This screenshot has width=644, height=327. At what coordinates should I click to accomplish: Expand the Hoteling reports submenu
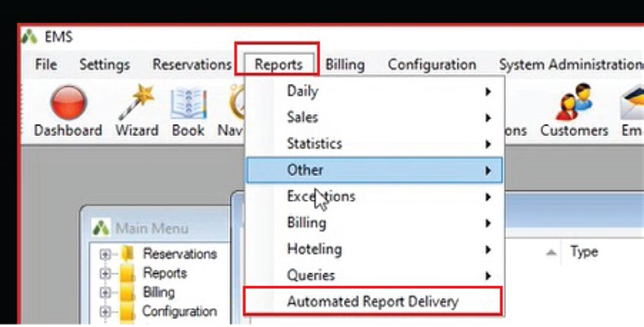[374, 249]
